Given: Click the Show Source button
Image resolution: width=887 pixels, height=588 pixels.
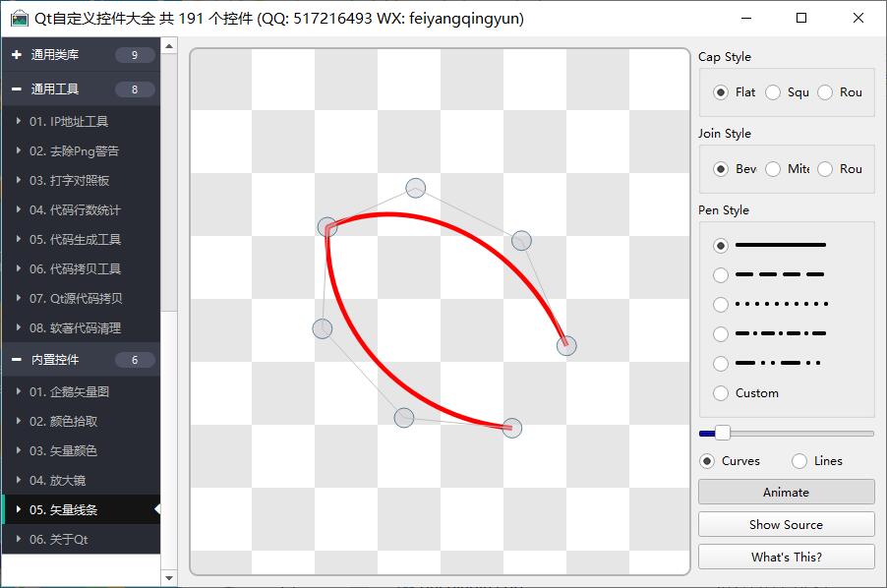Looking at the screenshot, I should click(x=786, y=524).
